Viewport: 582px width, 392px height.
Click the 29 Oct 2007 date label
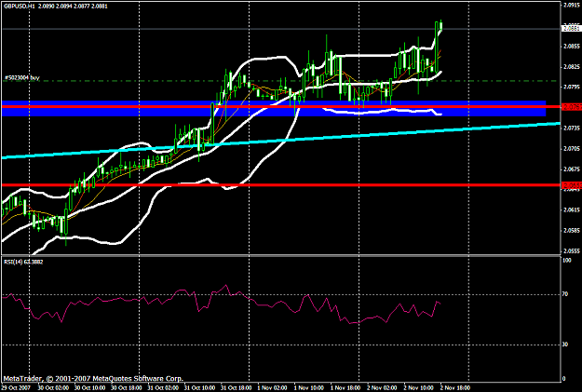coord(15,388)
